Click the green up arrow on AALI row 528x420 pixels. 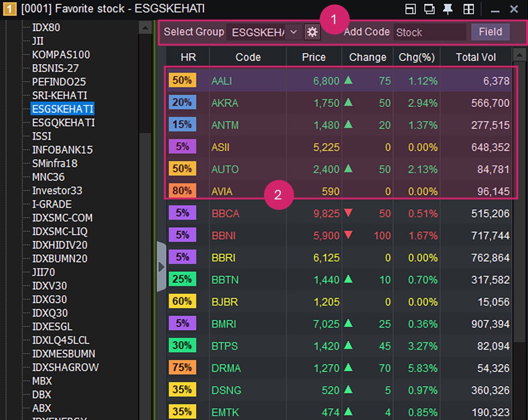348,80
